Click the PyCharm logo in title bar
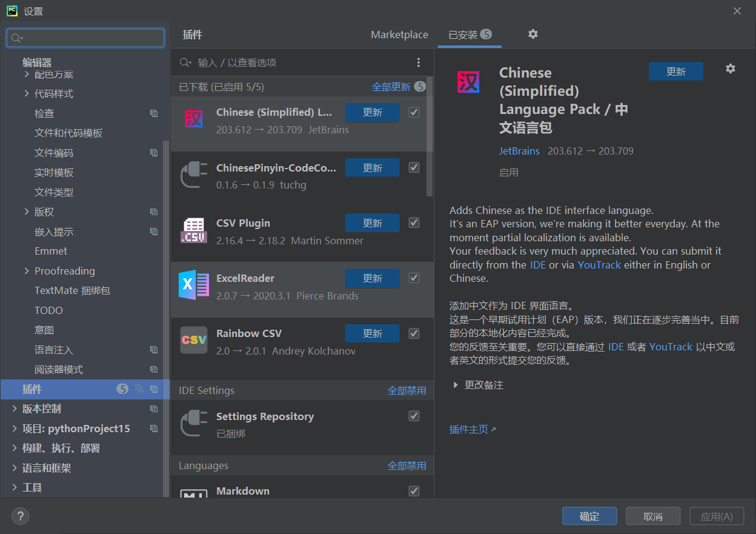 [12, 10]
